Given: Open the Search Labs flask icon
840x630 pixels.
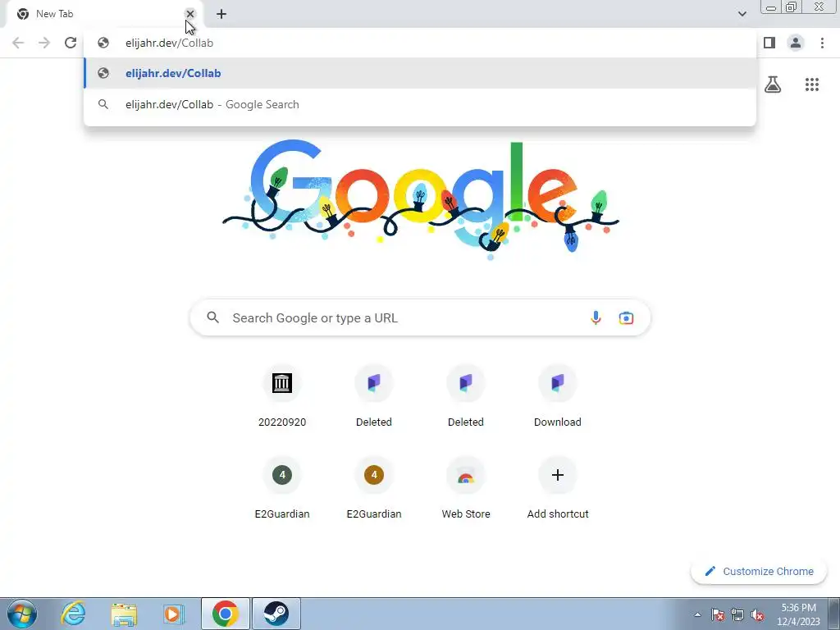Looking at the screenshot, I should point(773,84).
